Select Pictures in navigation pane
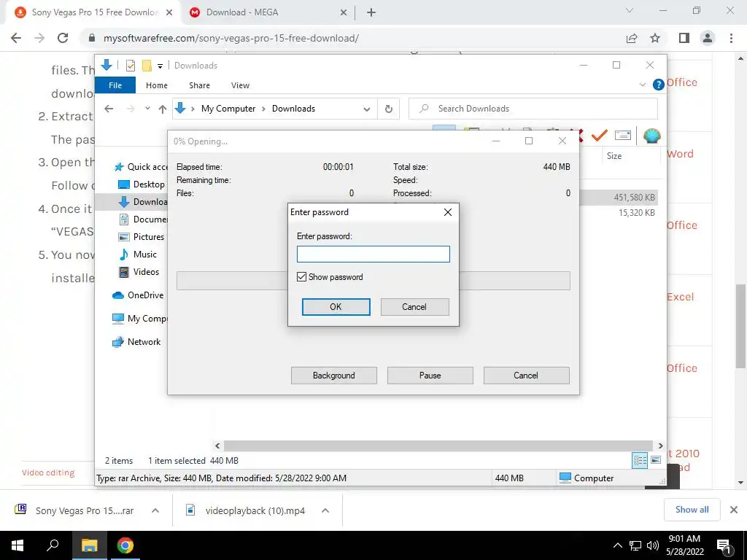This screenshot has height=560, width=747. coord(141,237)
